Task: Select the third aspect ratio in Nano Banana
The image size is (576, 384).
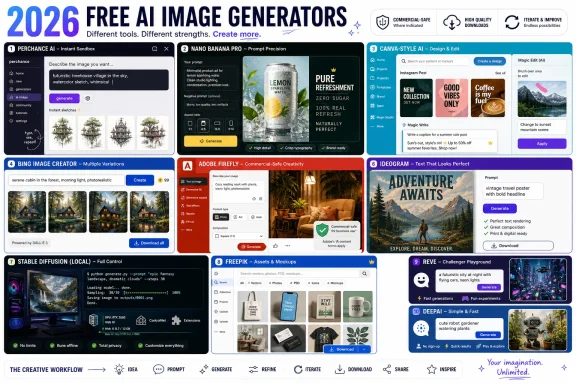Action: (217, 125)
